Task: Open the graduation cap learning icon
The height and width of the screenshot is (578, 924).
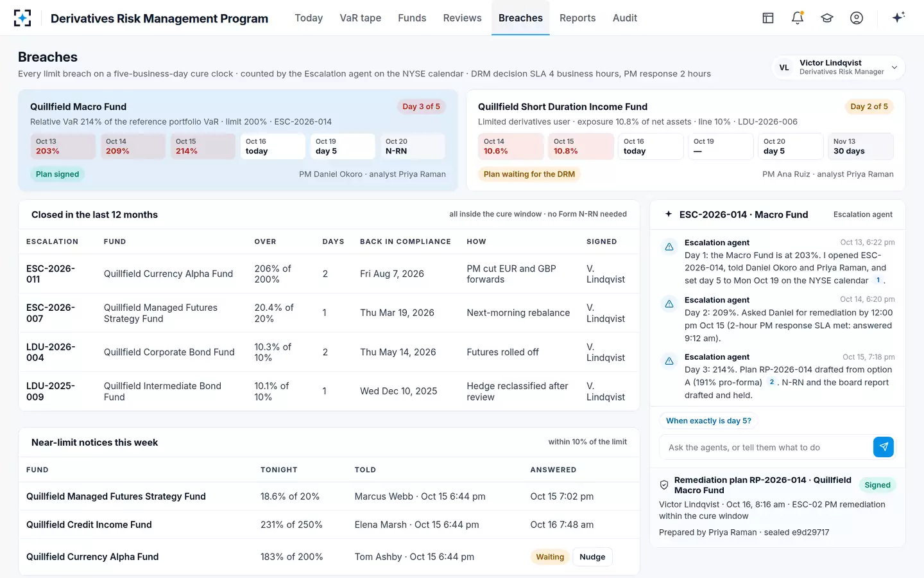Action: pyautogui.click(x=827, y=18)
